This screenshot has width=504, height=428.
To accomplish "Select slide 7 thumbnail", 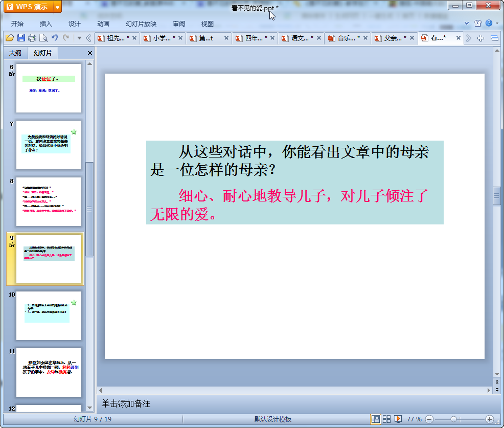I will click(49, 145).
